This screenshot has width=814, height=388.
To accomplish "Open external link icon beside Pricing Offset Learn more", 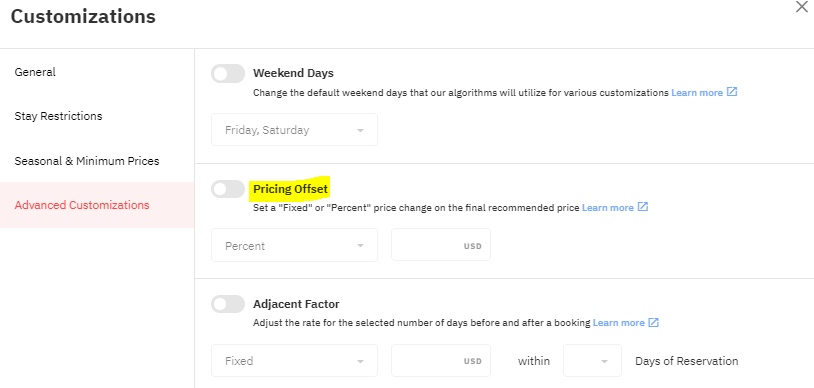I will tap(643, 207).
